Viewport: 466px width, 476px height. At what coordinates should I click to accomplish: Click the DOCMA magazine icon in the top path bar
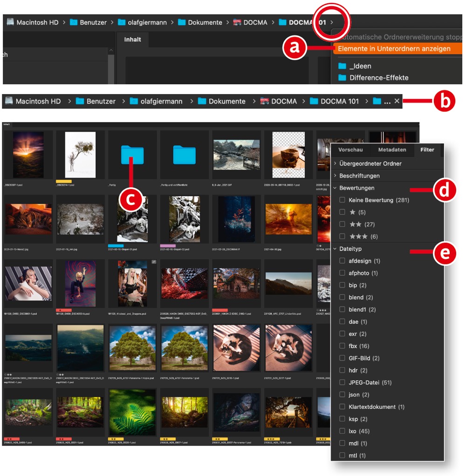237,22
